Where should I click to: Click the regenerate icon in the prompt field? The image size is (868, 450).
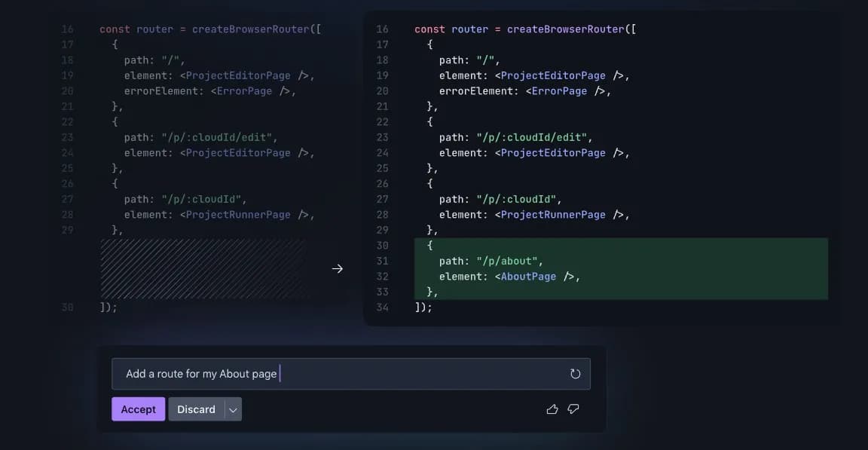575,374
